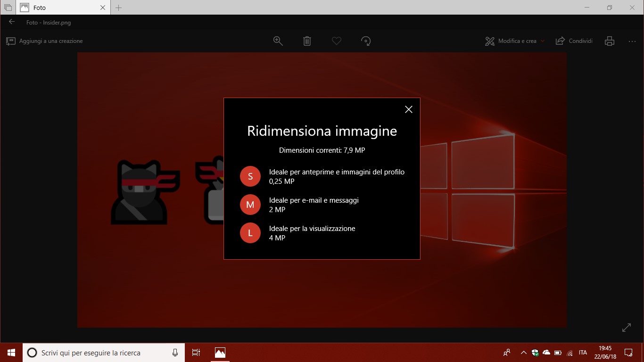The width and height of the screenshot is (644, 362).
Task: Open the tab sets icon in the title bar
Action: [x=8, y=8]
